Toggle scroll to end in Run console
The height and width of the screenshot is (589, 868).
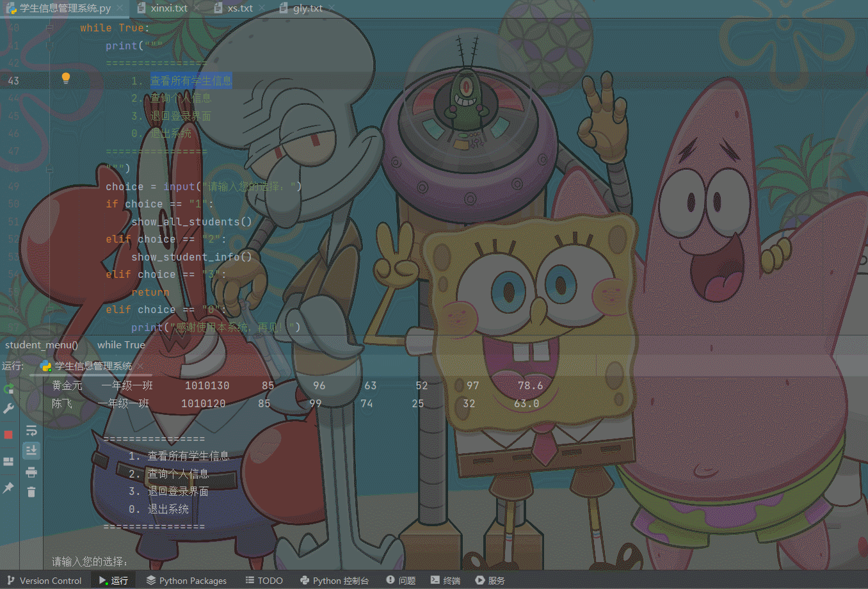click(31, 451)
